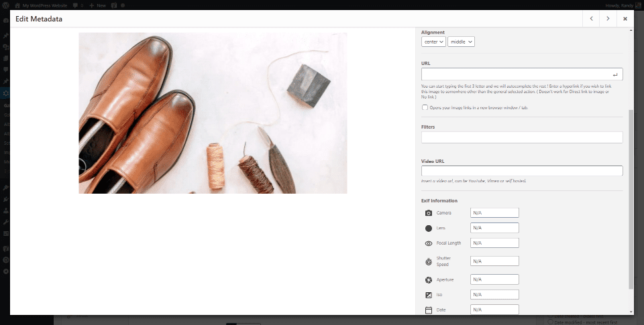Click the shoes image preview

213,113
